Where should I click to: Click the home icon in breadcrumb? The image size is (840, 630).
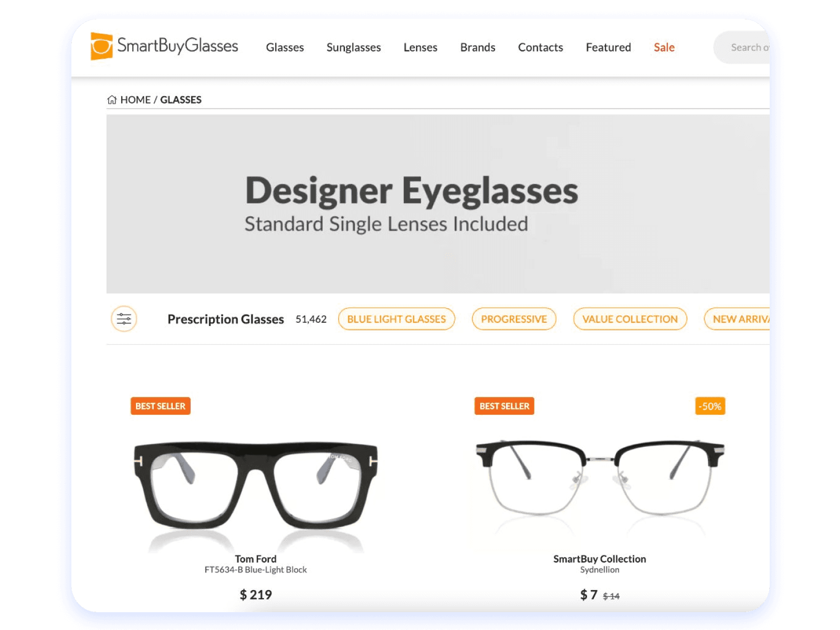pos(112,100)
